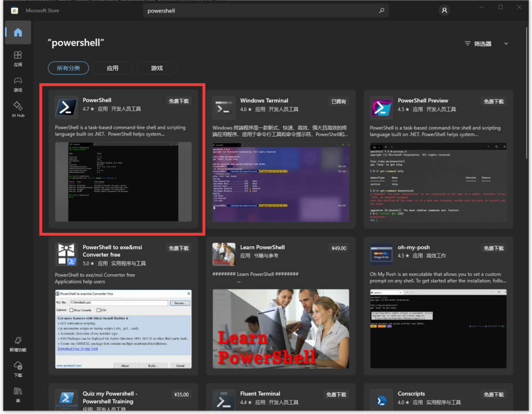Minimize the Microsoft Store window
This screenshot has width=532, height=414.
[481, 7]
